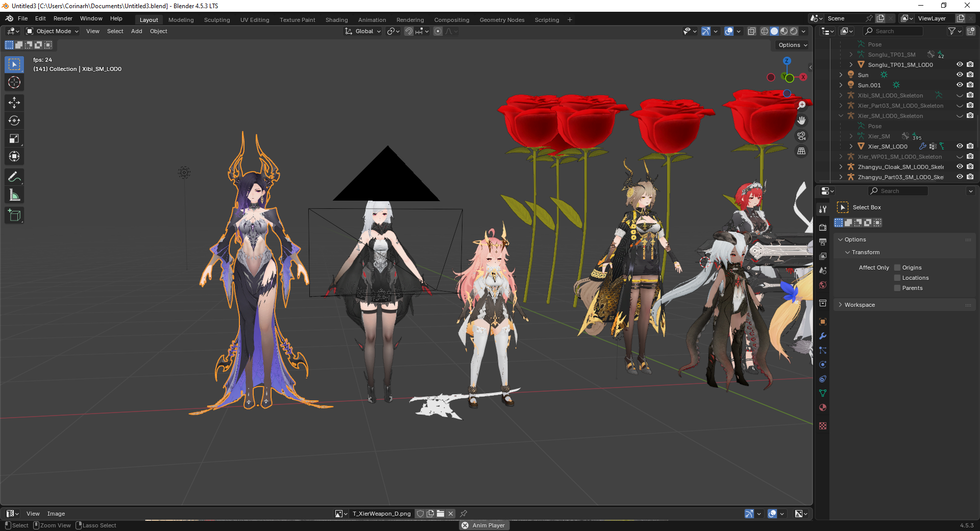This screenshot has width=980, height=531.
Task: Open the Outliner filter dropdown
Action: (x=954, y=31)
